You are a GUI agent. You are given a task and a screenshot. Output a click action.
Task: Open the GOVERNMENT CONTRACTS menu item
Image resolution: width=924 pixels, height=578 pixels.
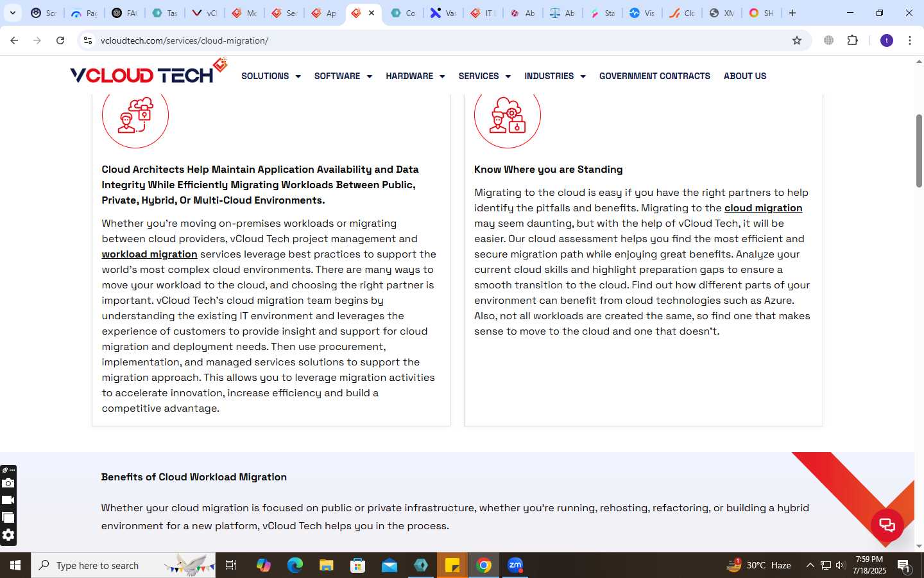(x=654, y=76)
